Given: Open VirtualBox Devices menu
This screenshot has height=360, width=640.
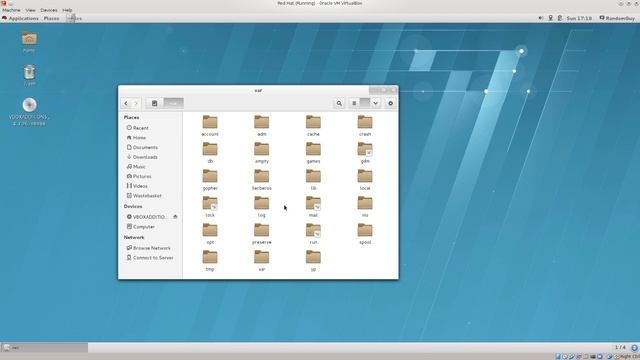Looking at the screenshot, I should [x=49, y=10].
